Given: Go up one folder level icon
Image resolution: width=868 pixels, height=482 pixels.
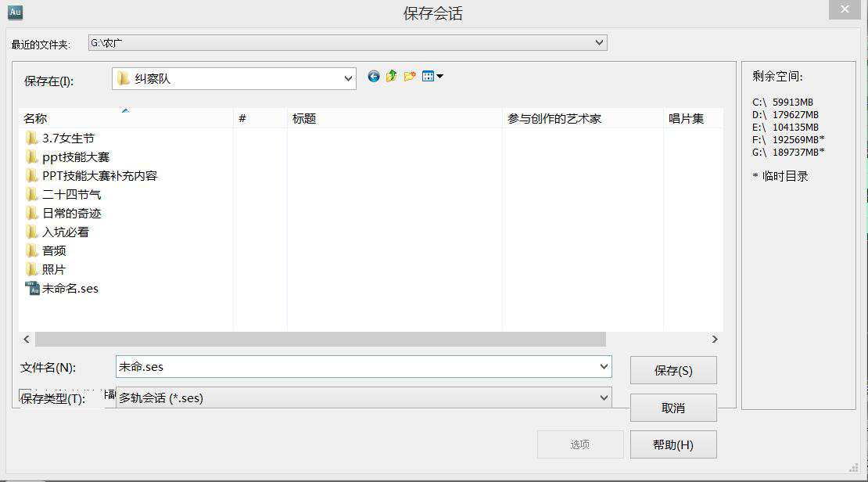Looking at the screenshot, I should click(391, 76).
